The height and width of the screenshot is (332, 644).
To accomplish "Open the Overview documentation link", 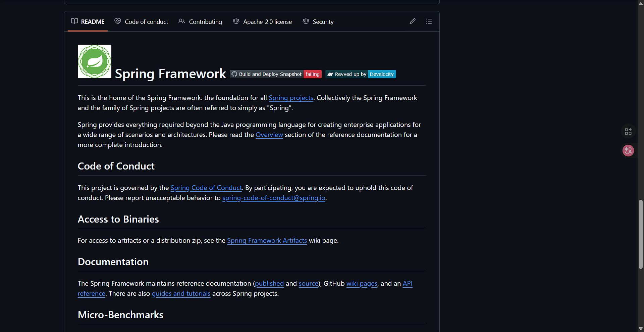I will coord(269,135).
